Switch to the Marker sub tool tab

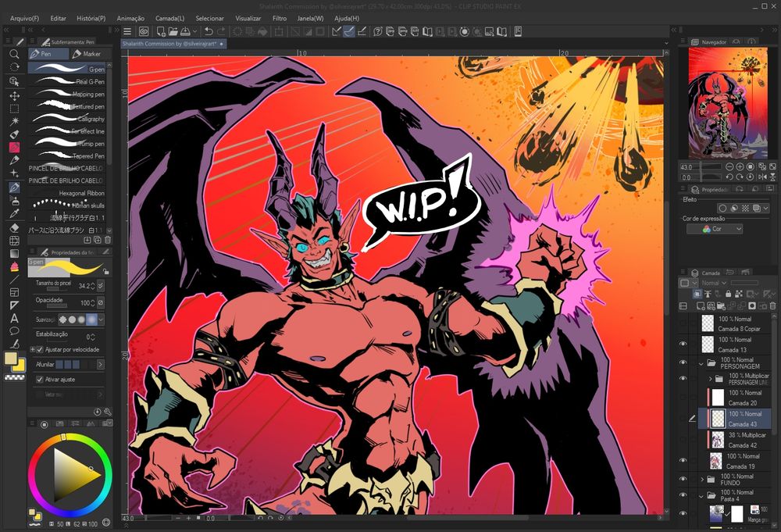point(87,54)
